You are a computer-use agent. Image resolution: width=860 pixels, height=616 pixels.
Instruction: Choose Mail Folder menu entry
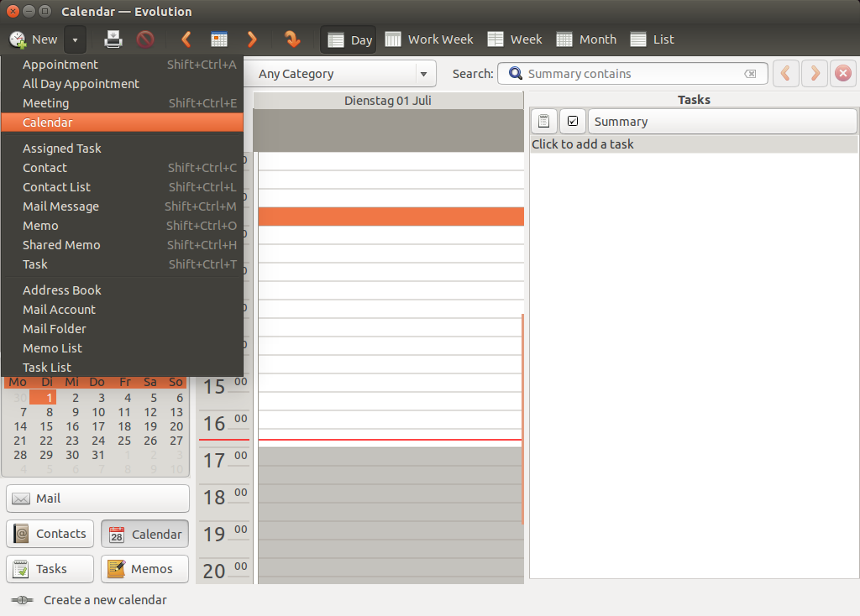[122, 329]
